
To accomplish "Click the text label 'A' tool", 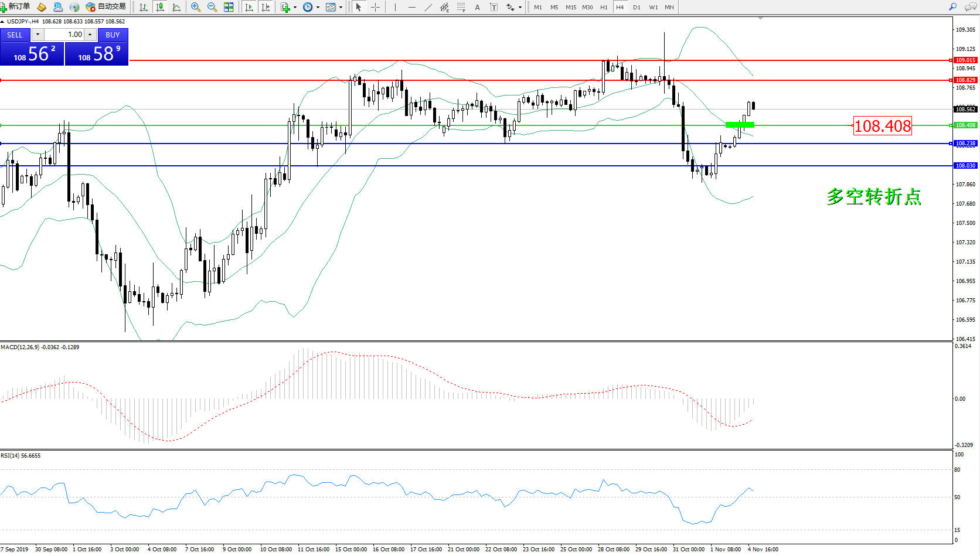I will (x=477, y=7).
